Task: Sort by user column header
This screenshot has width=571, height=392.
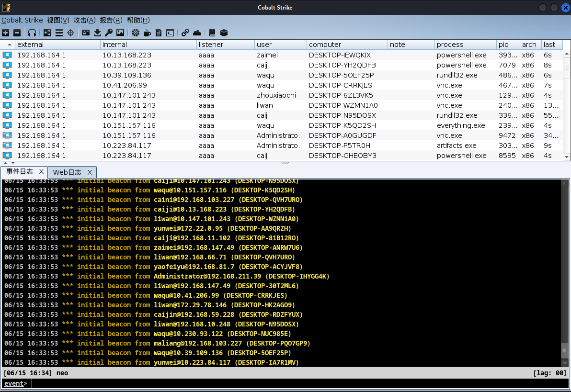Action: pyautogui.click(x=280, y=45)
